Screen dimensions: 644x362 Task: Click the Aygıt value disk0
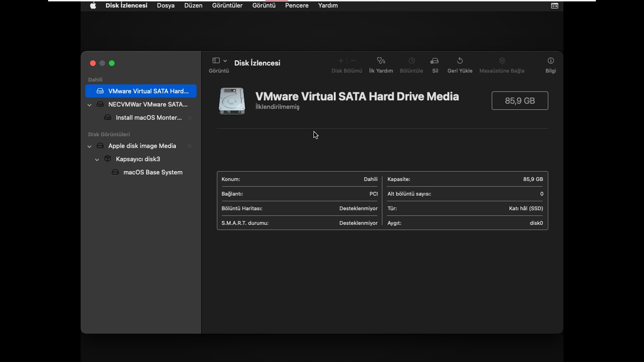pyautogui.click(x=537, y=223)
